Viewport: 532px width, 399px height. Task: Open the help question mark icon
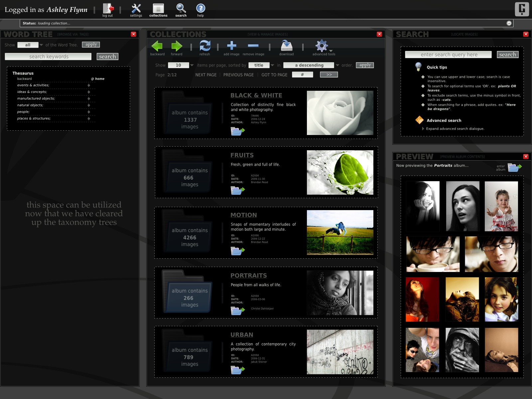(200, 8)
